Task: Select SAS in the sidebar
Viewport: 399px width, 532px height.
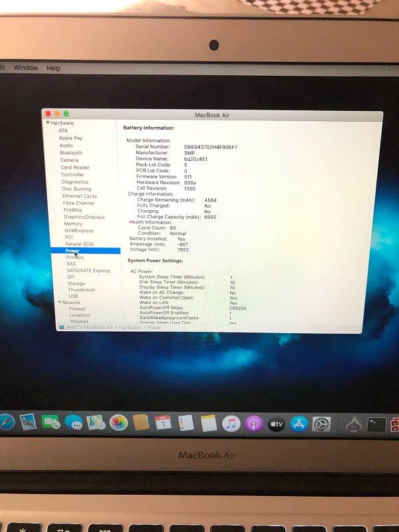Action: click(x=71, y=263)
